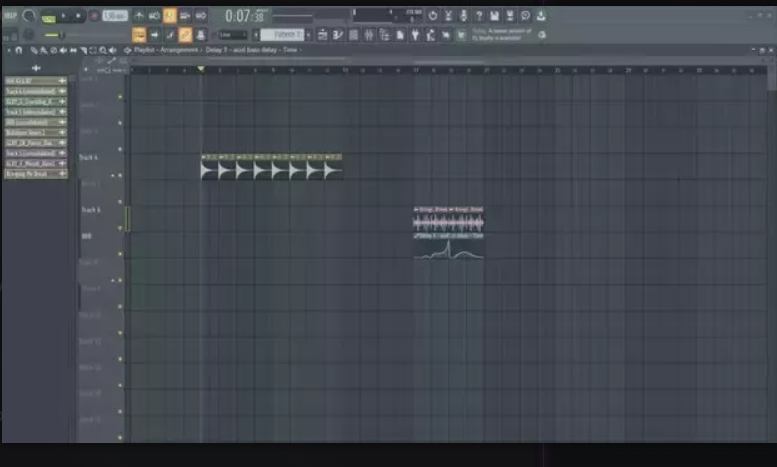Click the playlist magnet snap icon

point(20,50)
